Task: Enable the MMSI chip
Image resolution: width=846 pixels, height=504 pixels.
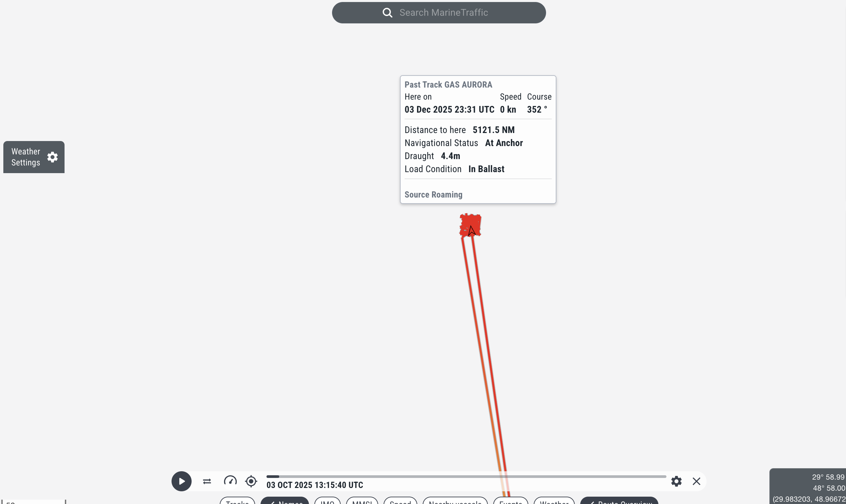Action: coord(362,502)
